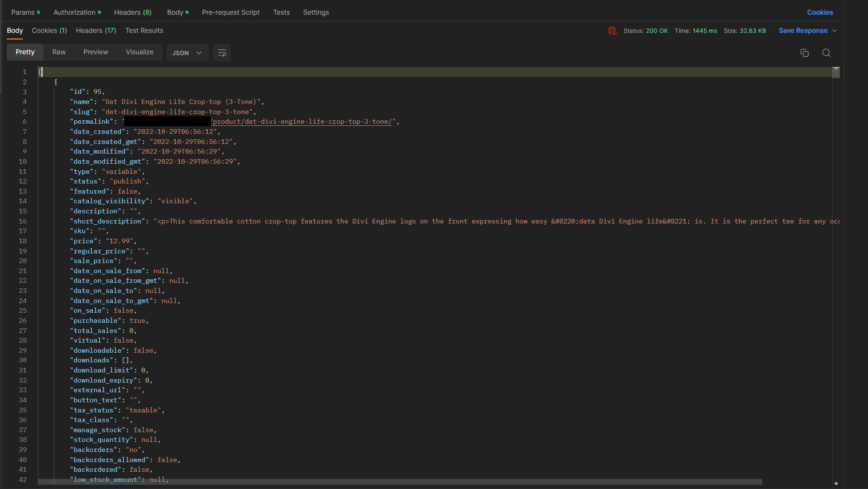Click the "backorders": "no" line

[107, 450]
